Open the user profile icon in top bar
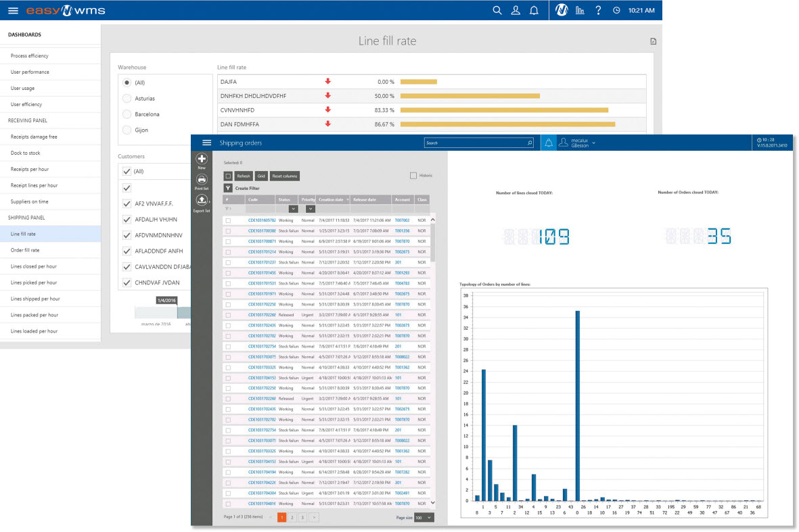 click(516, 11)
